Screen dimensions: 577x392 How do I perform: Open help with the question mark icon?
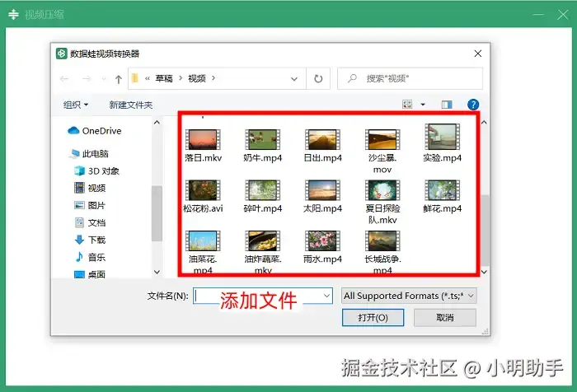[x=473, y=105]
